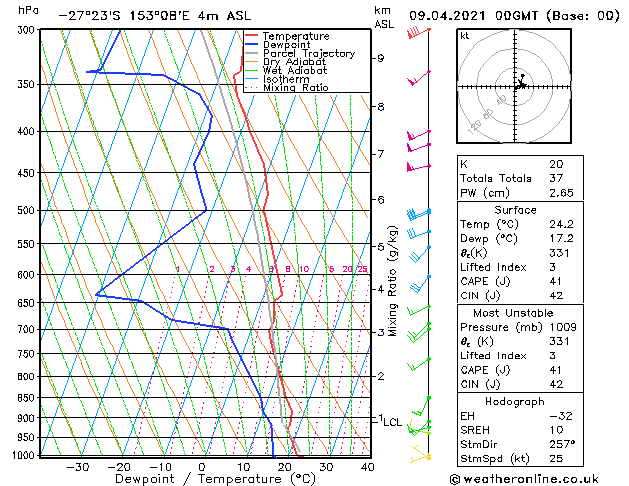Click the K index value '20'

556,164
